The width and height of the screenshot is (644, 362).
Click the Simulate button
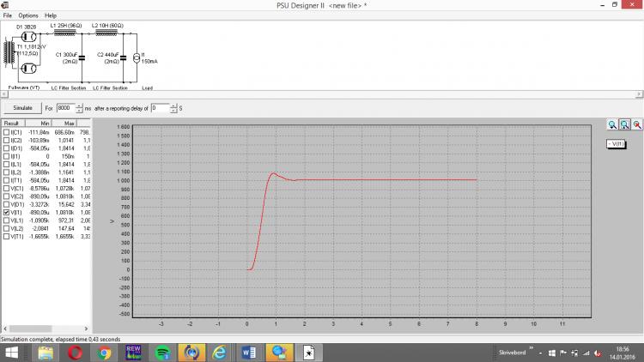pos(22,108)
